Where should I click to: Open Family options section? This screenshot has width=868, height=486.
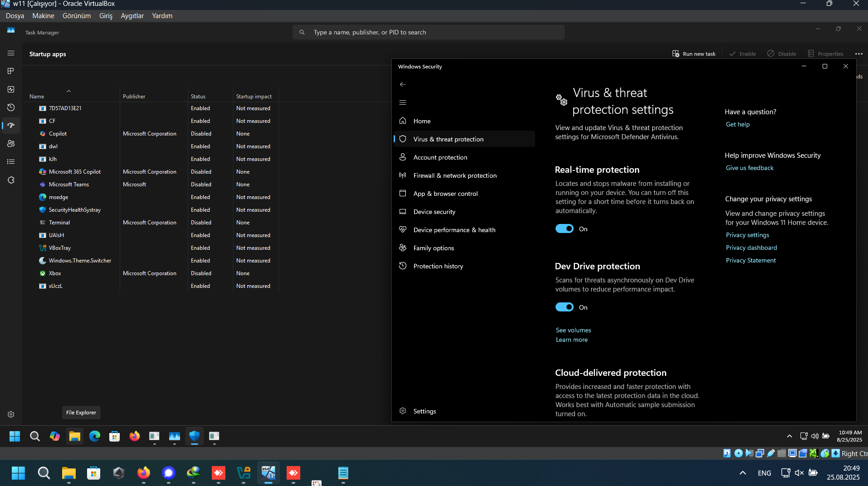(464, 248)
